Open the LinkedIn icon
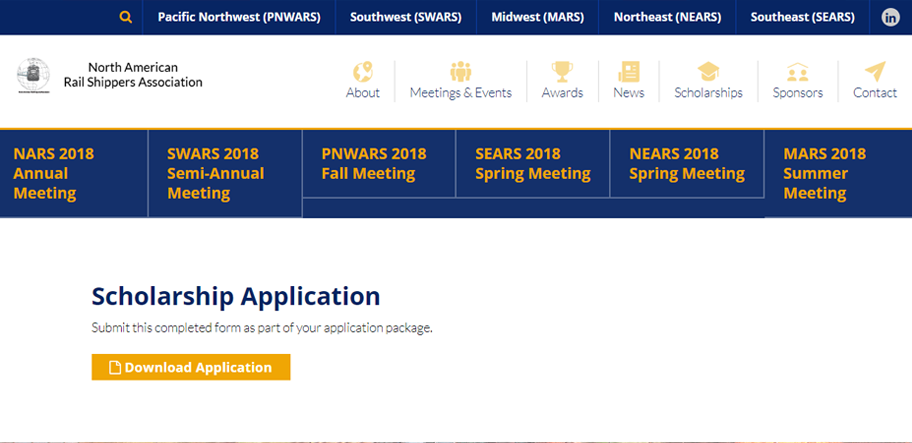This screenshot has height=443, width=912. tap(890, 17)
